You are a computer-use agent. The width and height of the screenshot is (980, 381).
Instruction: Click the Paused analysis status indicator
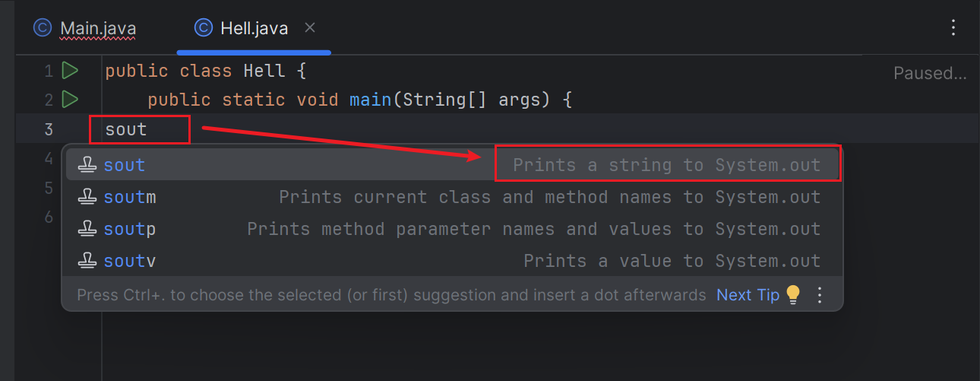click(929, 74)
